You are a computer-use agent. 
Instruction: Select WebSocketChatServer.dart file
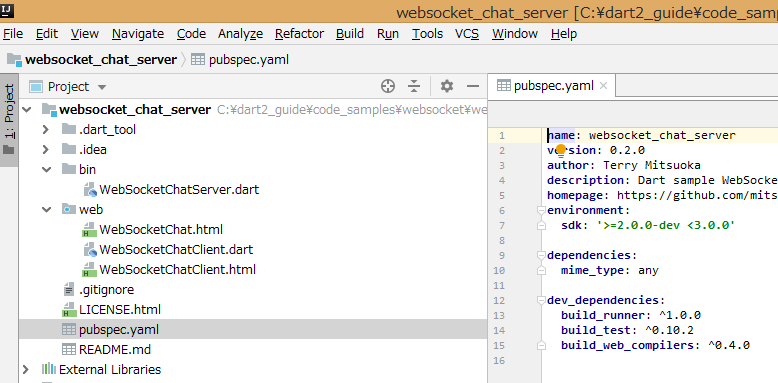pyautogui.click(x=179, y=190)
